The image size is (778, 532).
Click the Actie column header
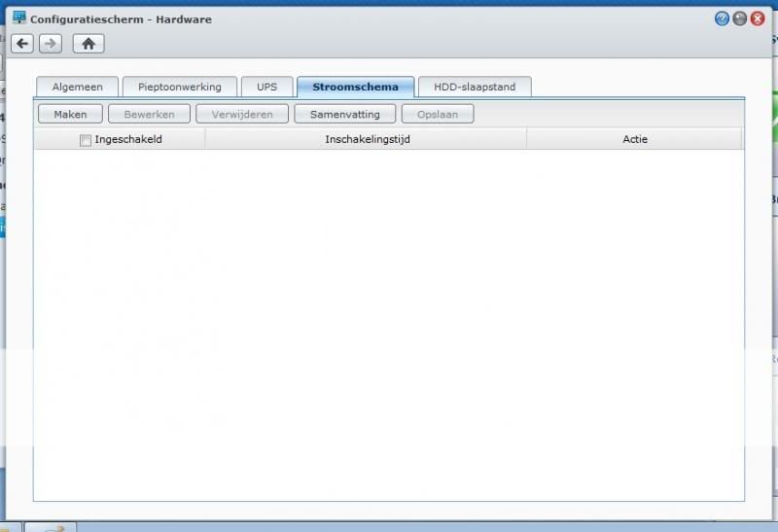tap(634, 139)
